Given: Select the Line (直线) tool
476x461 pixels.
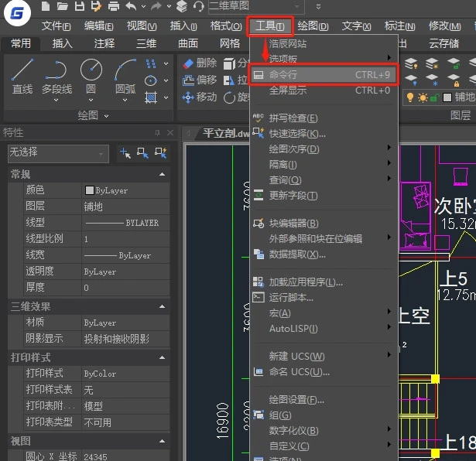Looking at the screenshot, I should pyautogui.click(x=22, y=77).
